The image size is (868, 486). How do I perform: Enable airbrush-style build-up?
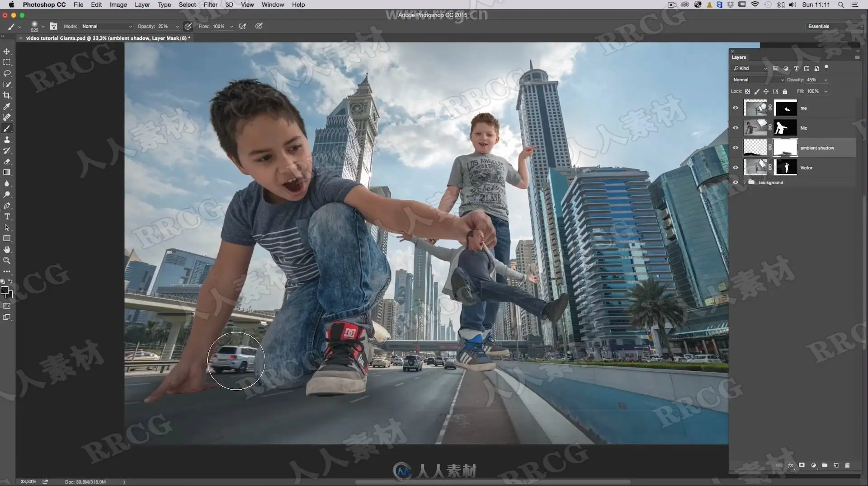point(243,26)
